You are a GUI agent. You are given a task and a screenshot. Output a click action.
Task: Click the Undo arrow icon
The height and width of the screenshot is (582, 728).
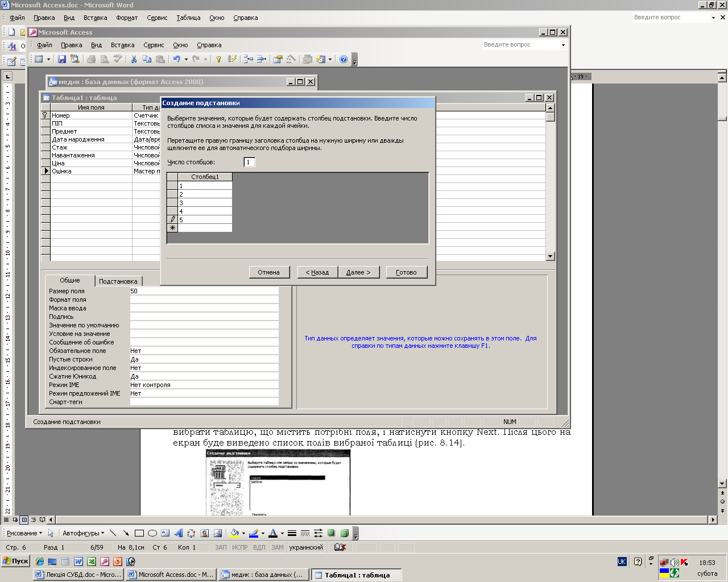coord(177,59)
